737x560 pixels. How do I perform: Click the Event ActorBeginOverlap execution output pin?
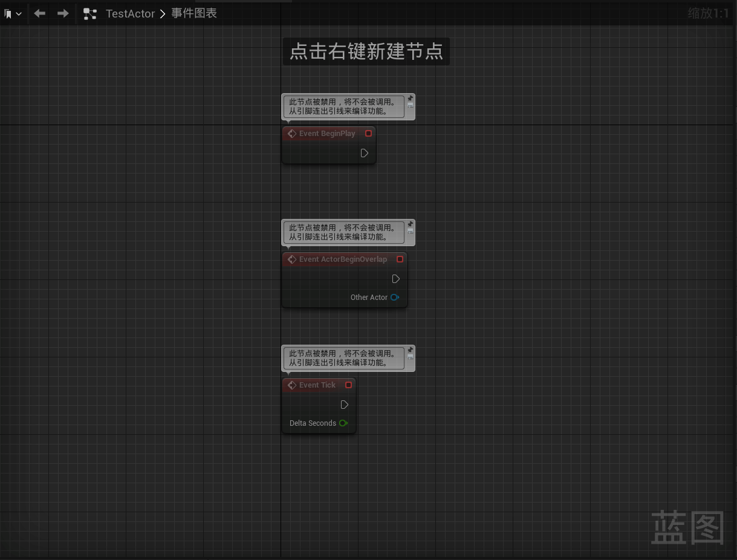point(395,279)
